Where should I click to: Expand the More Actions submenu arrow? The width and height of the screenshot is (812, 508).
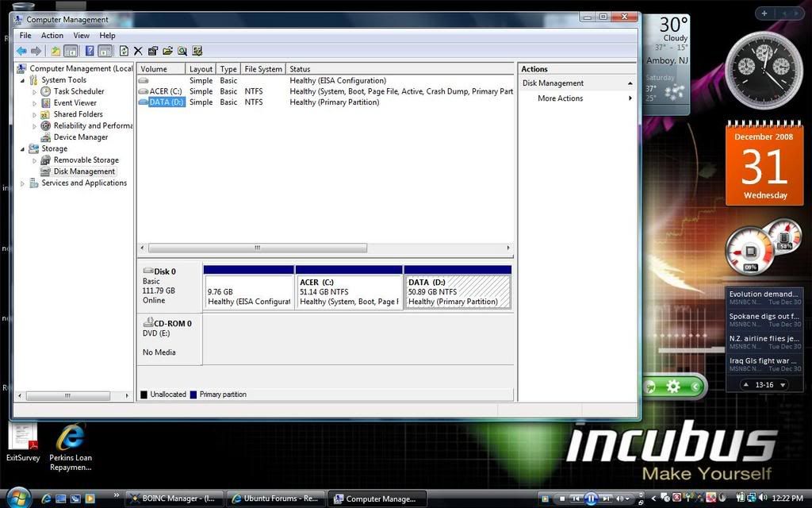[x=630, y=98]
